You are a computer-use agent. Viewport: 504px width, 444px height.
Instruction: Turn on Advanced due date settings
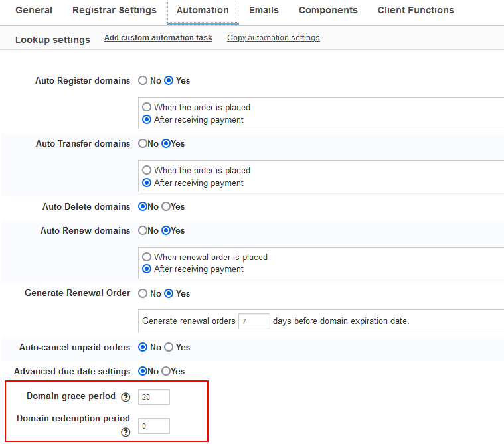[x=166, y=372]
